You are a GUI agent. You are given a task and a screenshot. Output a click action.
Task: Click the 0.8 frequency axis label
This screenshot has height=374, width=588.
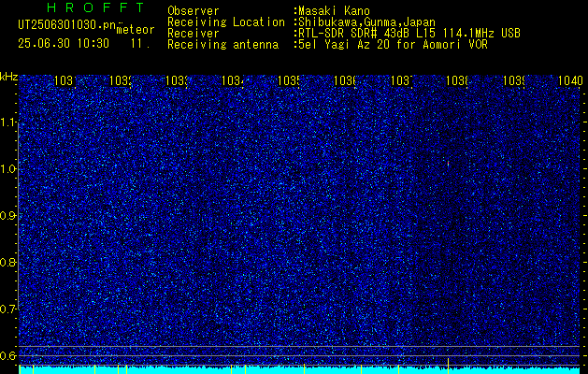[8, 262]
